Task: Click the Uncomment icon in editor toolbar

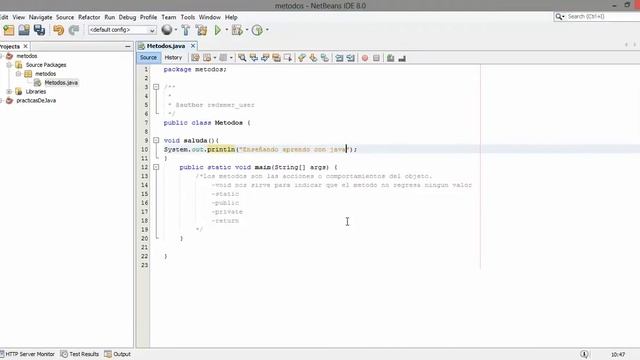Action: (402, 58)
